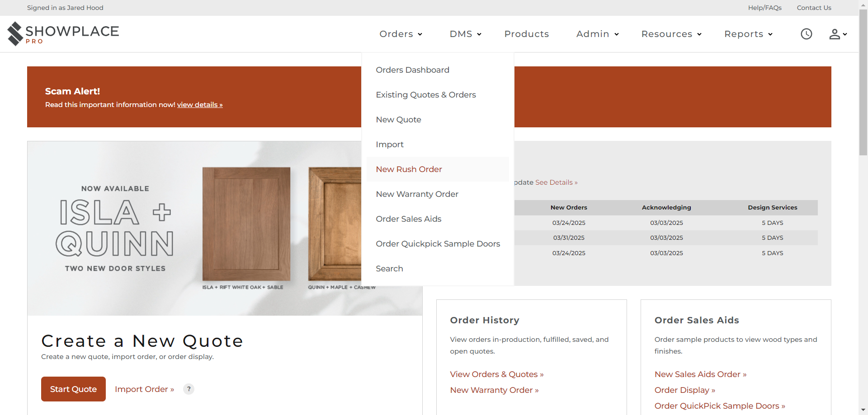Click the 03/31/2025 New Orders date

pyautogui.click(x=569, y=238)
